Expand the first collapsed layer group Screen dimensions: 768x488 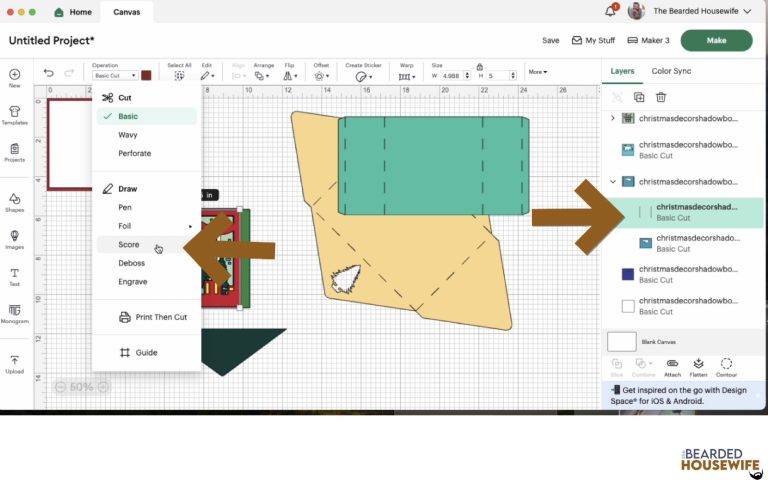pos(613,118)
